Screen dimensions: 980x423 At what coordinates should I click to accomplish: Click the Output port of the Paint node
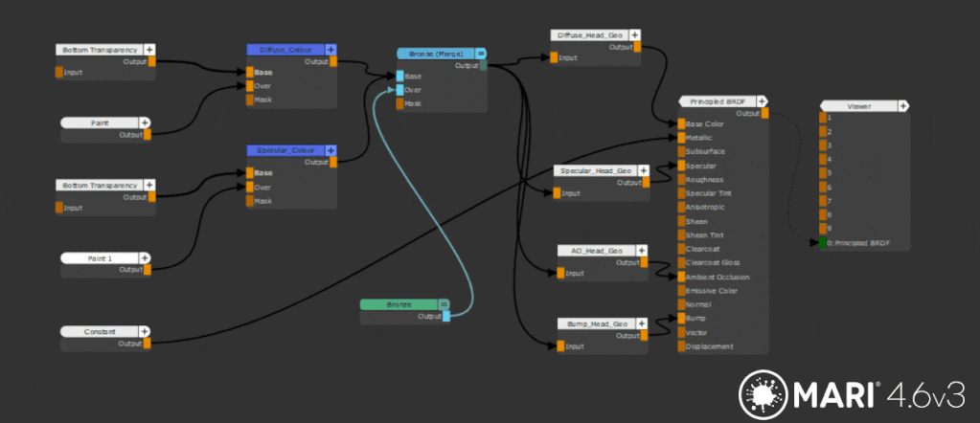click(x=148, y=135)
